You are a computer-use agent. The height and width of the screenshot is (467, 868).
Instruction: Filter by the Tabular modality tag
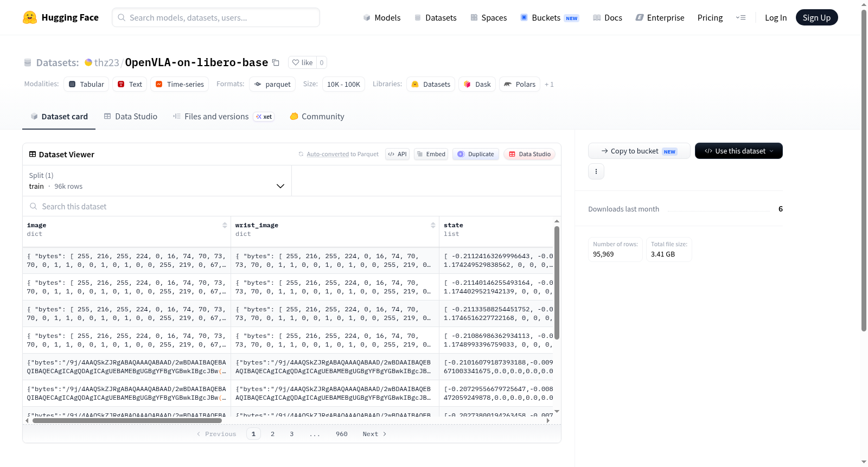tap(86, 84)
